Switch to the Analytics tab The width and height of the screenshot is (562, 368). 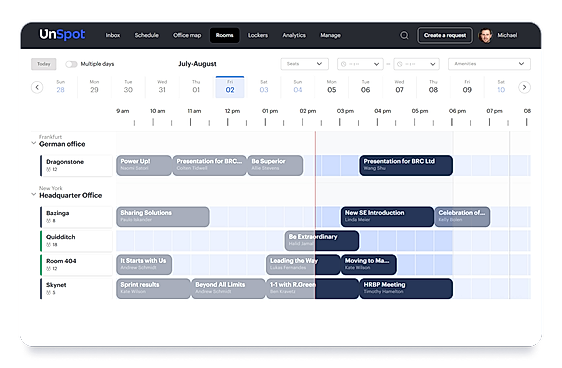[294, 35]
